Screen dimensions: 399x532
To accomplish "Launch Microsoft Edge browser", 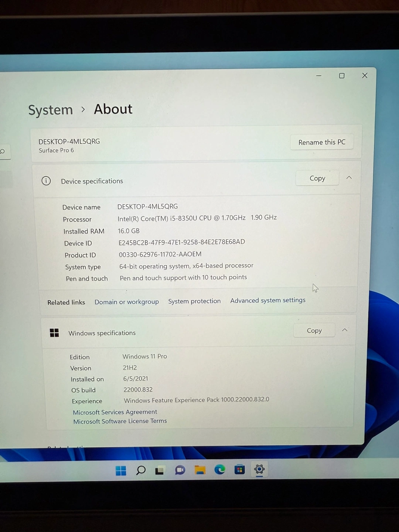I will 220,470.
